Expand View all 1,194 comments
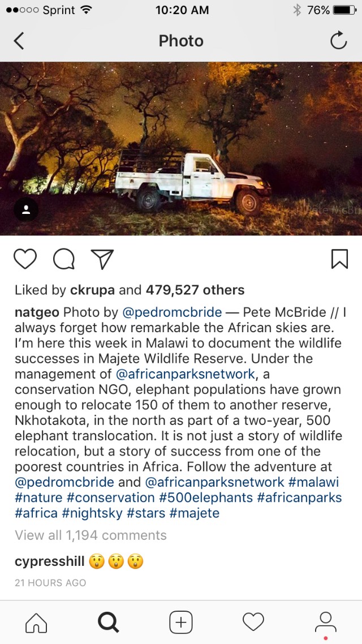This screenshot has width=362, height=644. tap(90, 535)
